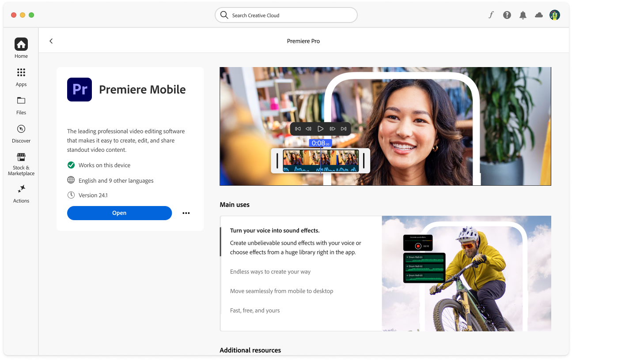Open the Files section
The image size is (644, 360).
click(x=21, y=105)
